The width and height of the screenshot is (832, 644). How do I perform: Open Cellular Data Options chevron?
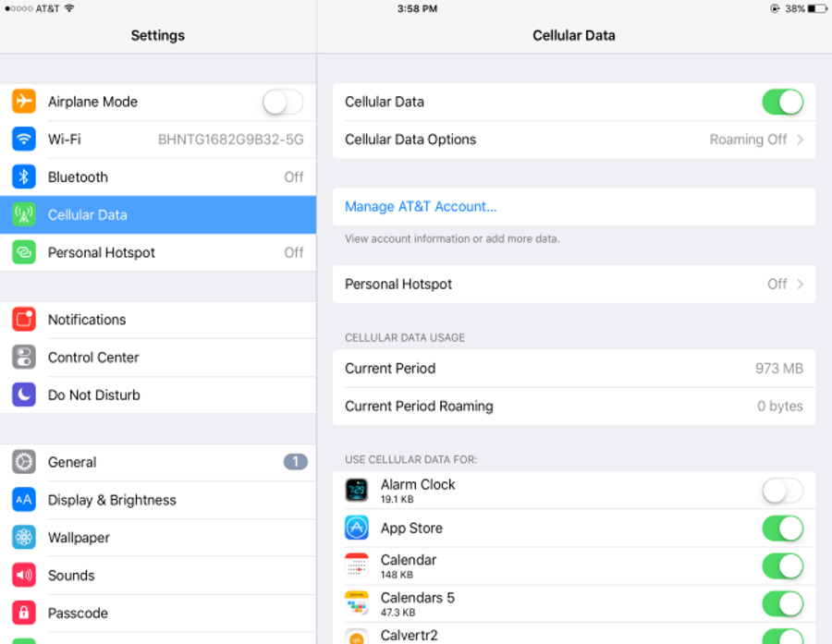pyautogui.click(x=800, y=139)
